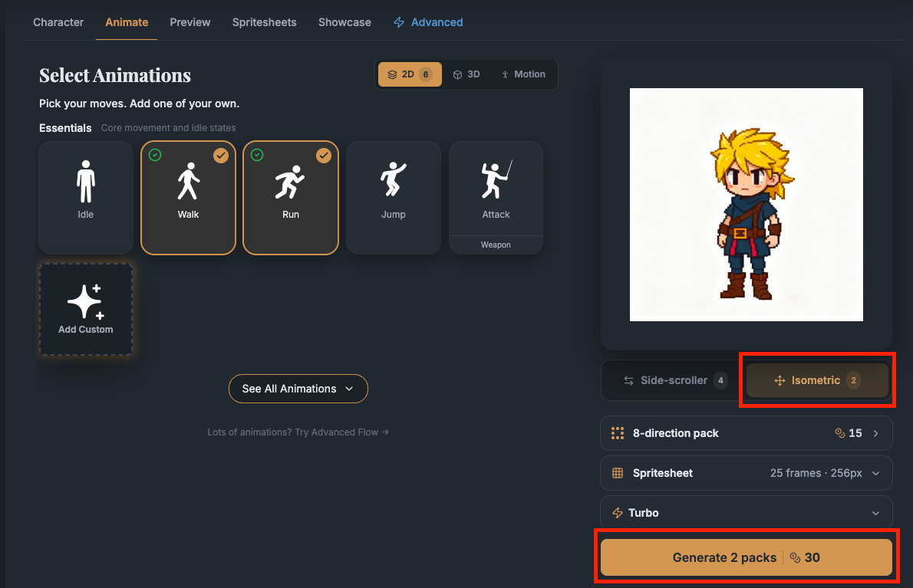Click the figure icon beside Motion
This screenshot has width=913, height=588.
pos(505,74)
